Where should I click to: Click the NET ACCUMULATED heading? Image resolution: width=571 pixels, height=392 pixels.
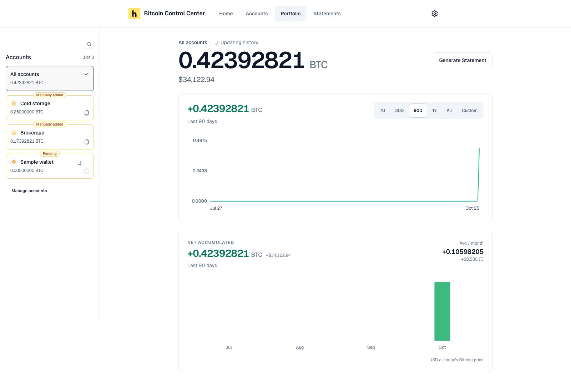coord(211,243)
